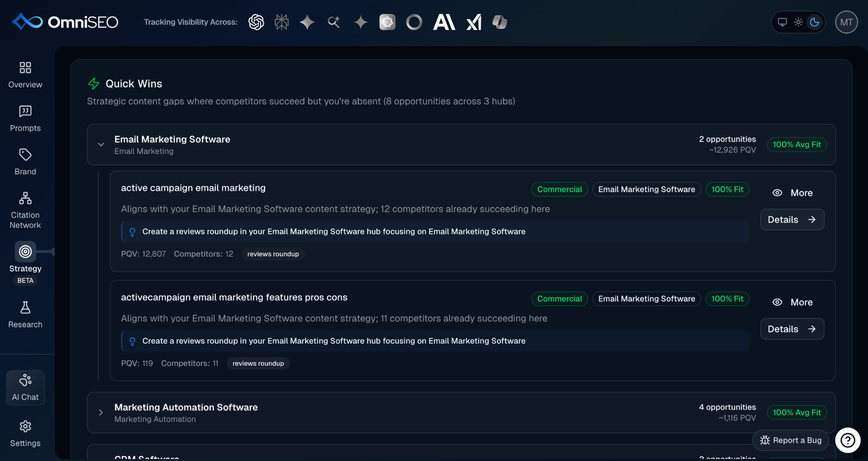Click 100% Fit badge on first opportunity
This screenshot has height=461, width=868.
pos(727,190)
